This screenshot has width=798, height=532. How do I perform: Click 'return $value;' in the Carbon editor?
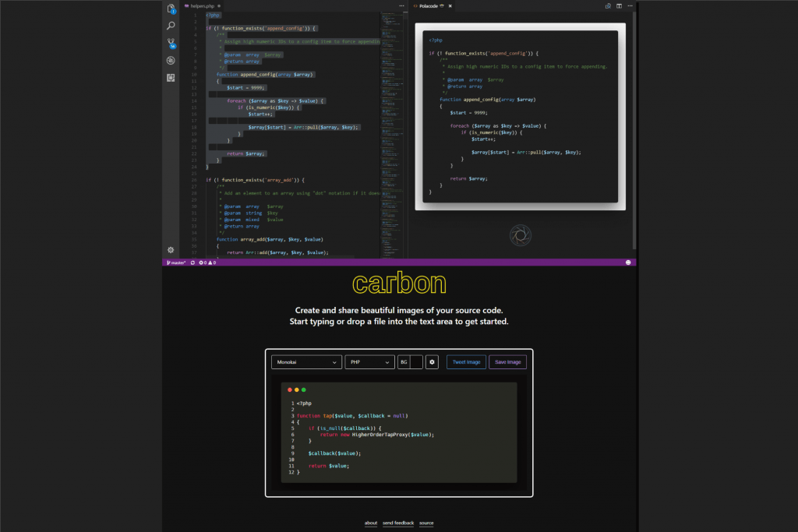pyautogui.click(x=329, y=466)
